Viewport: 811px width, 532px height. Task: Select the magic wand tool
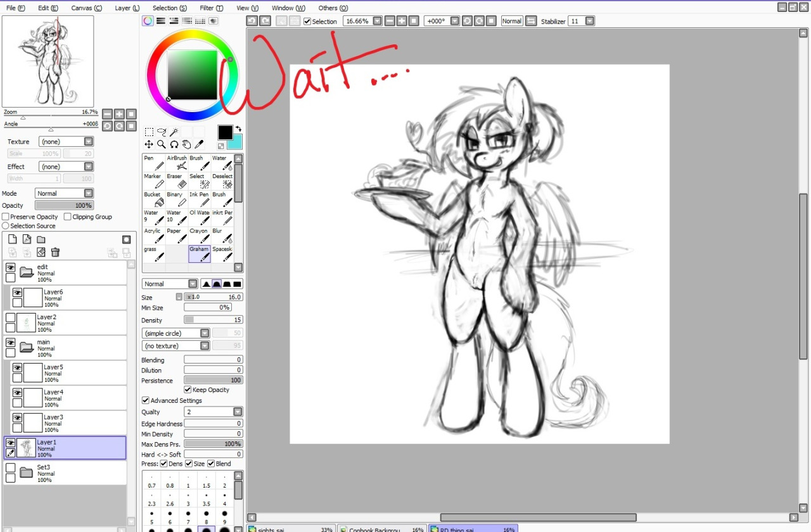[x=174, y=132]
